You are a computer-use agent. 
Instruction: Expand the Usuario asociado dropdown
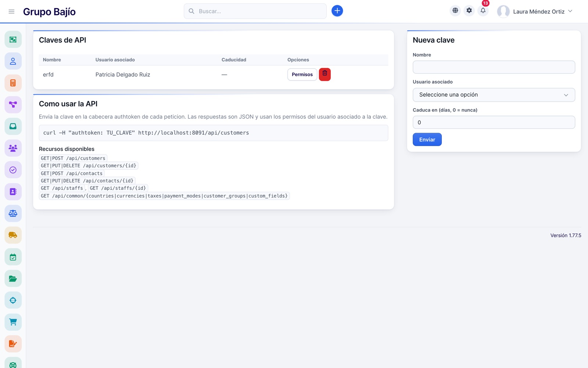point(494,95)
